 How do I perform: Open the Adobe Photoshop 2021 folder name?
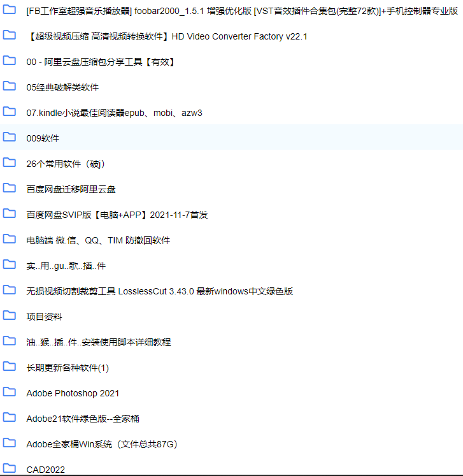tap(73, 394)
